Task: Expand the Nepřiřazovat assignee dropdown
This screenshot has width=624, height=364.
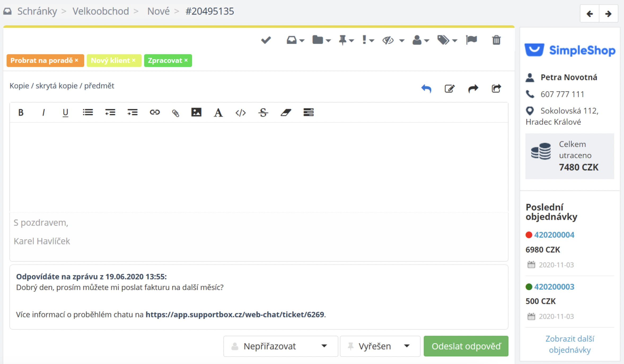Action: coord(280,346)
